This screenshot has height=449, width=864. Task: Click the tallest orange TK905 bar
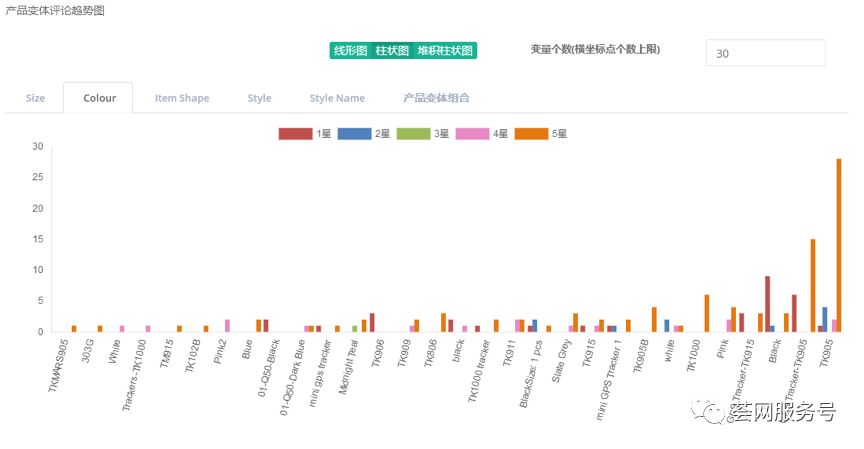[x=839, y=245]
